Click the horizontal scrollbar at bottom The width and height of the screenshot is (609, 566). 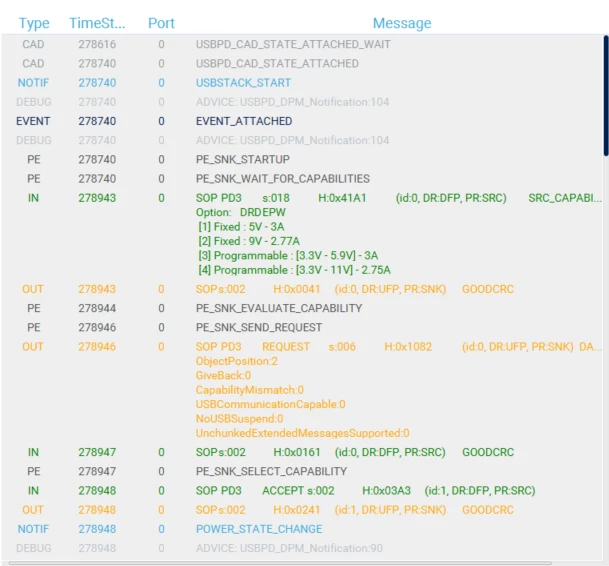[280, 563]
